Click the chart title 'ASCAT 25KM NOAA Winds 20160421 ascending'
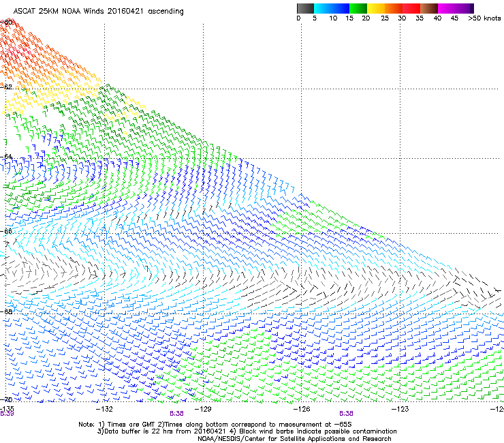Viewport: 504px width, 443px height. pos(98,12)
